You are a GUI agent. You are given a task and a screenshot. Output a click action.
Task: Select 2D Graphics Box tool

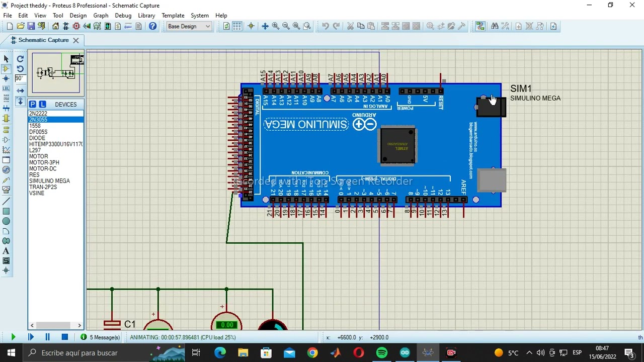6,211
